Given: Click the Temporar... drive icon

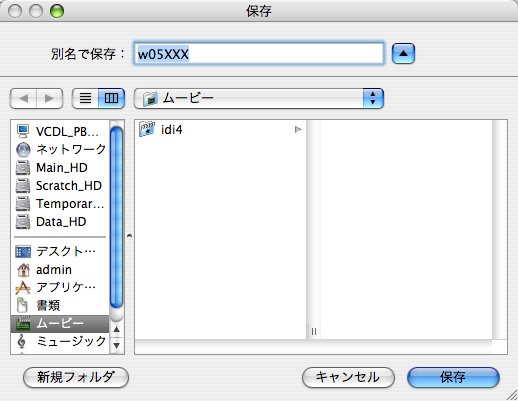Looking at the screenshot, I should (x=23, y=203).
